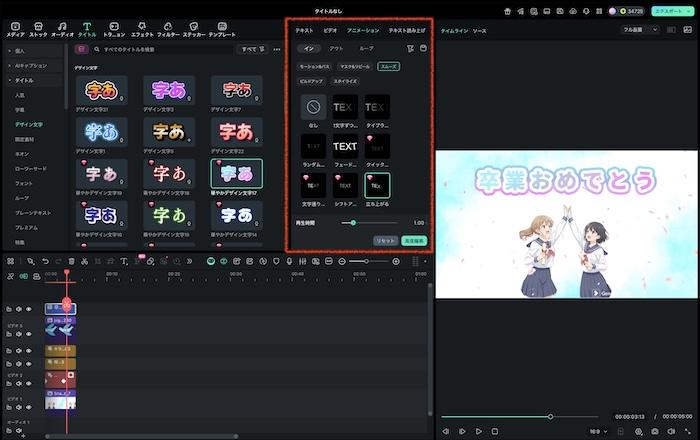Screen dimensions: 700x440
Task: Click the preview playback progress slider
Action: tap(520, 417)
